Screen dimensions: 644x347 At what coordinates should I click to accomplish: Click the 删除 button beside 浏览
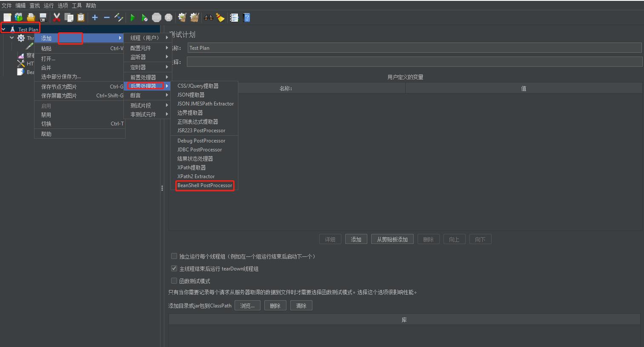pyautogui.click(x=275, y=306)
